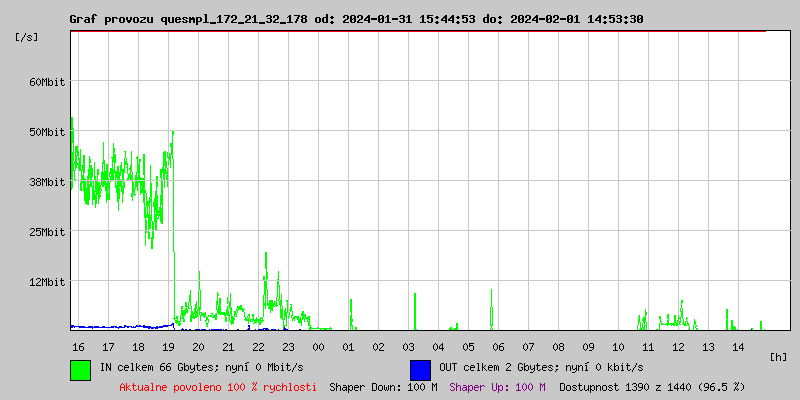Click the hour 12 x-axis label
Image resolution: width=800 pixels, height=400 pixels.
pyautogui.click(x=678, y=346)
